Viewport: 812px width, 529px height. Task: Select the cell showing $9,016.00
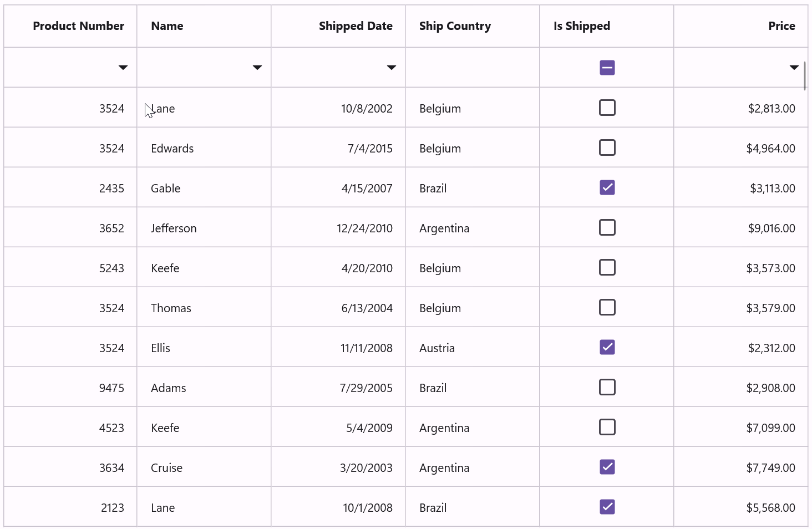(740, 227)
